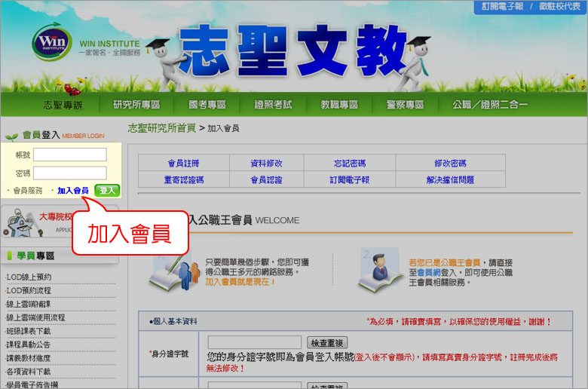
Task: Click the businessman on book icon
Action: pyautogui.click(x=380, y=270)
